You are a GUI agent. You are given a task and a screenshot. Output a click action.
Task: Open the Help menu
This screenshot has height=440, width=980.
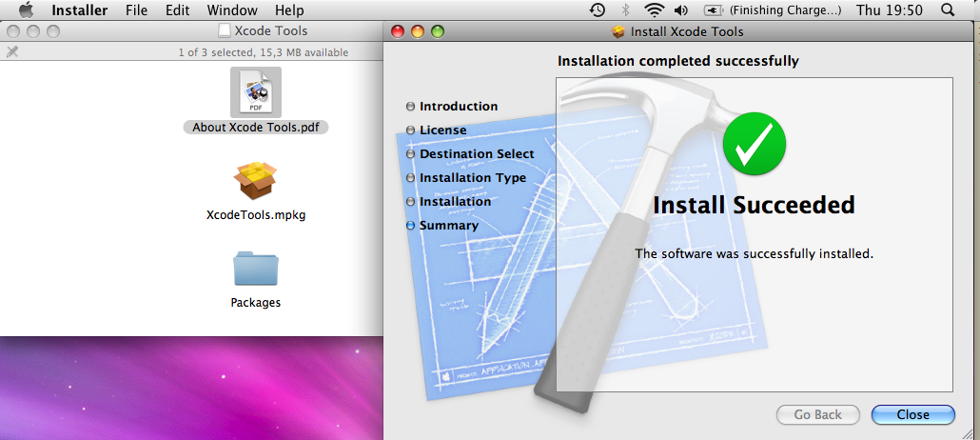click(x=289, y=10)
